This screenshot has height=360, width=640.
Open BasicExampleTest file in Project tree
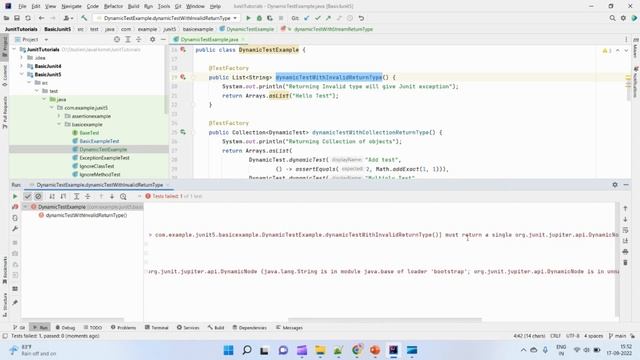100,141
